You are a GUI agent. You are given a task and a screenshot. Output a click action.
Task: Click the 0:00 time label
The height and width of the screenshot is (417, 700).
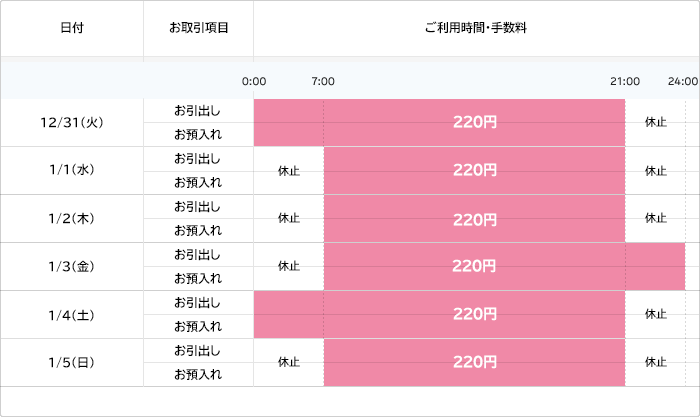coord(254,81)
